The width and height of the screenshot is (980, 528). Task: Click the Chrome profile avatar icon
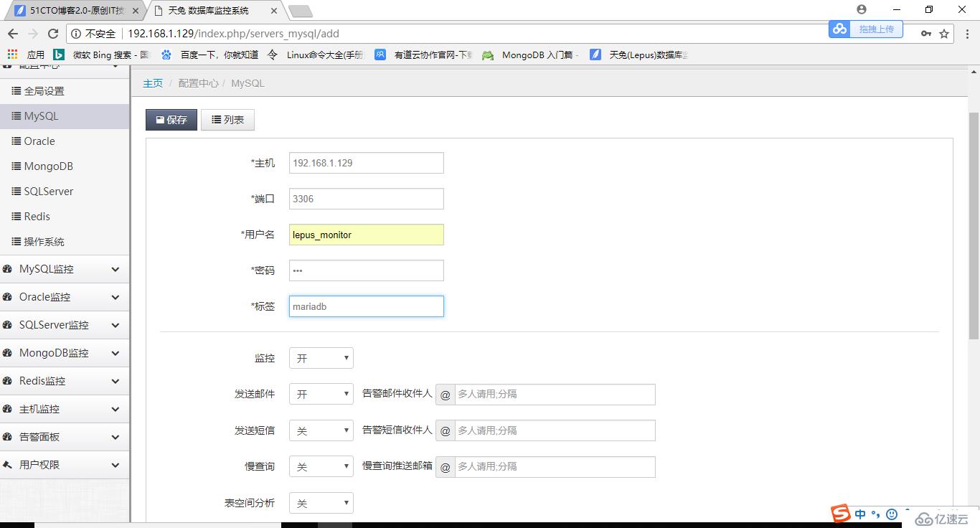862,9
